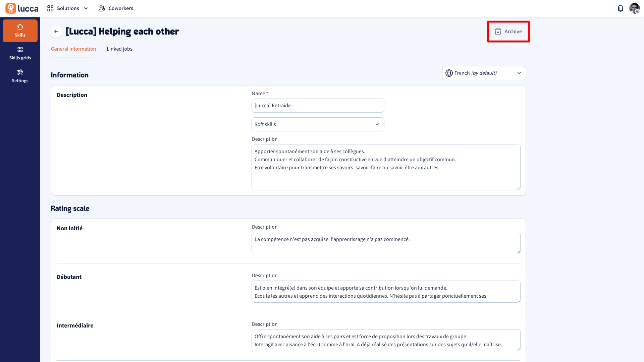Viewport: 644px width, 362px height.
Task: Open the Settings tools icon
Action: pos(20,72)
